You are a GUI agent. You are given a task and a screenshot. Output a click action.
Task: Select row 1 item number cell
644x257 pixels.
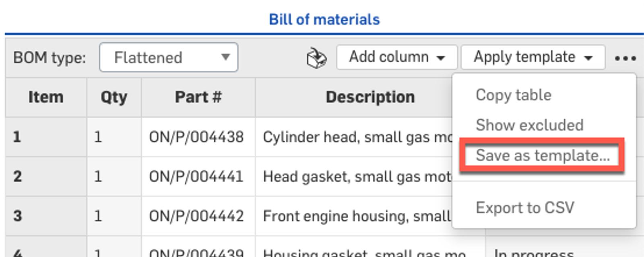pos(46,137)
